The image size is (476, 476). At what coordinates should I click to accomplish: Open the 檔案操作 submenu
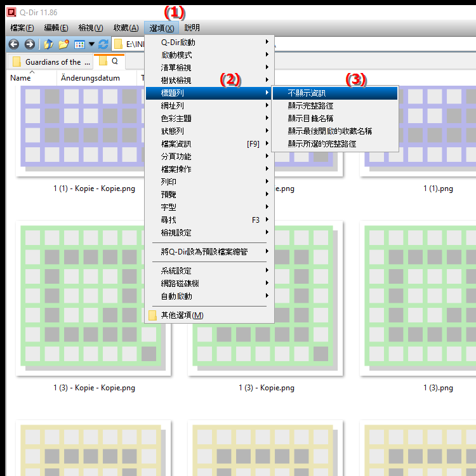pyautogui.click(x=209, y=169)
